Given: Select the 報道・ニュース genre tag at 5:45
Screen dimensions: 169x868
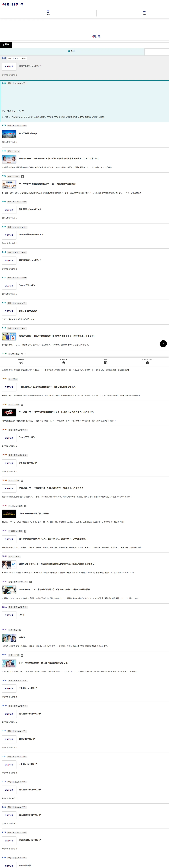Looking at the screenshot, I should [x=14, y=151].
